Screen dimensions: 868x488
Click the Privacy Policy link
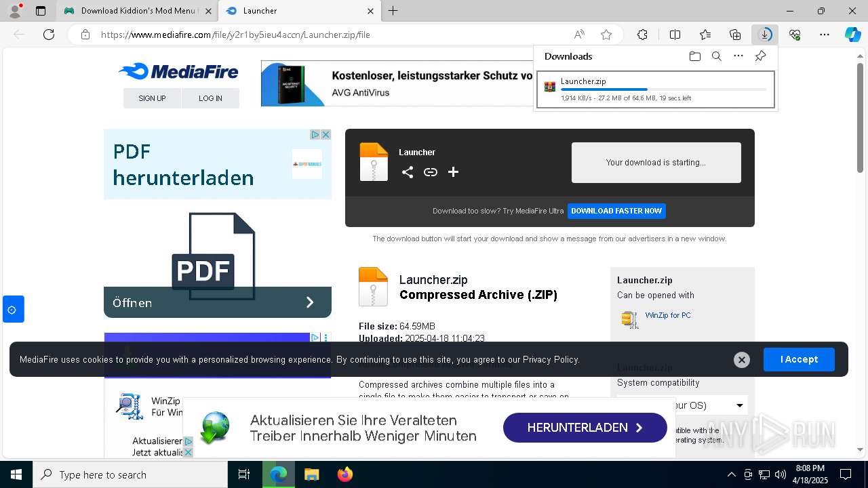[x=551, y=359]
